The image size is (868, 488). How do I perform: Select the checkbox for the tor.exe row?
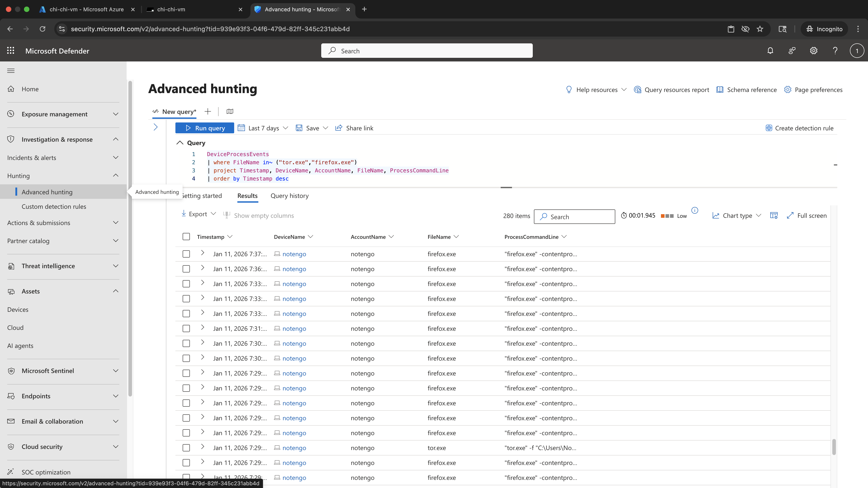(x=186, y=448)
